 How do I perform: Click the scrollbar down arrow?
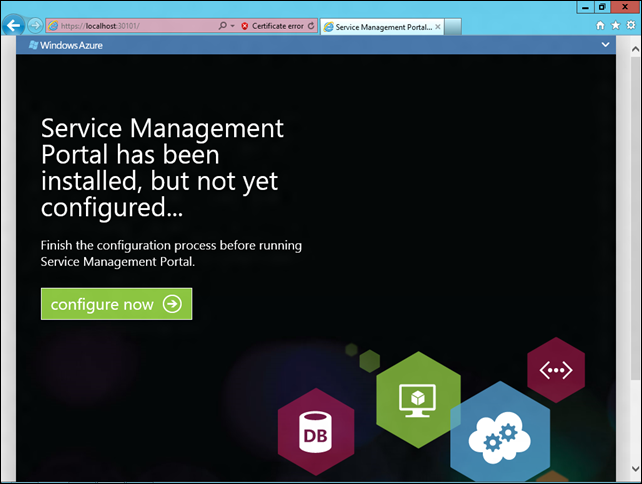[x=635, y=468]
